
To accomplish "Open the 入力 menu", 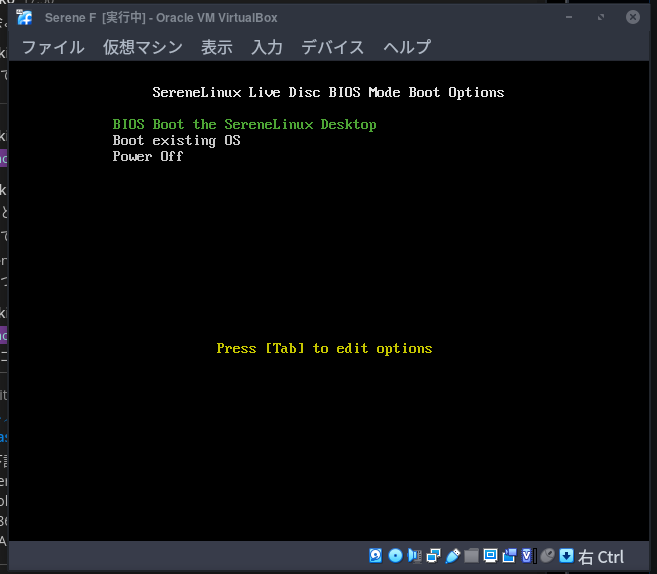I will (x=266, y=47).
